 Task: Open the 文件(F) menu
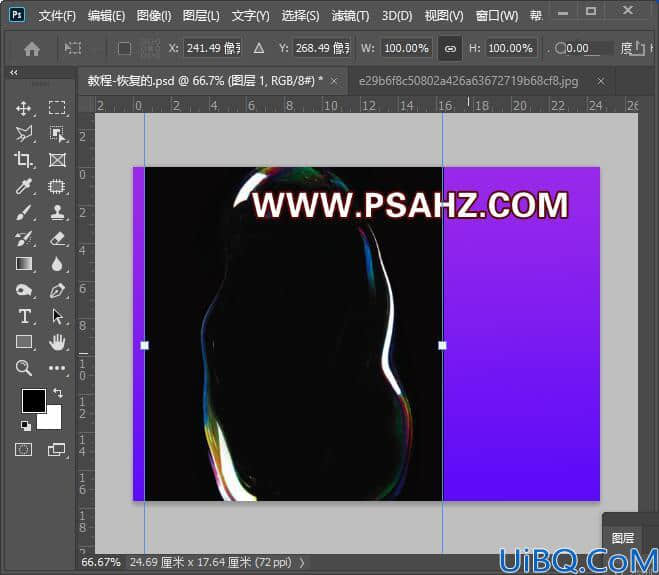tap(57, 16)
